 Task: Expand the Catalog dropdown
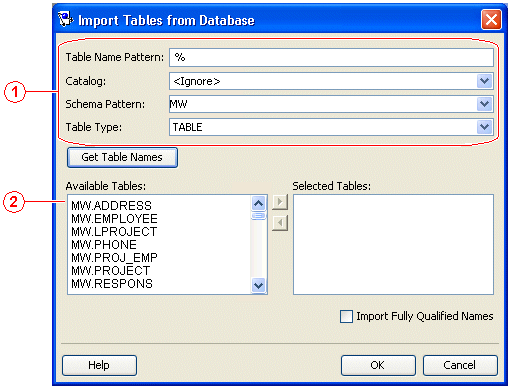click(484, 81)
